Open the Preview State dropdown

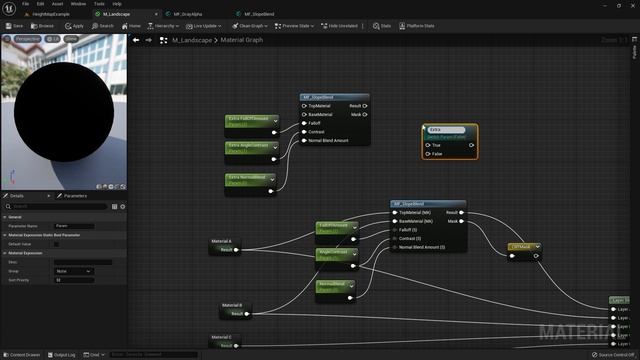point(294,26)
